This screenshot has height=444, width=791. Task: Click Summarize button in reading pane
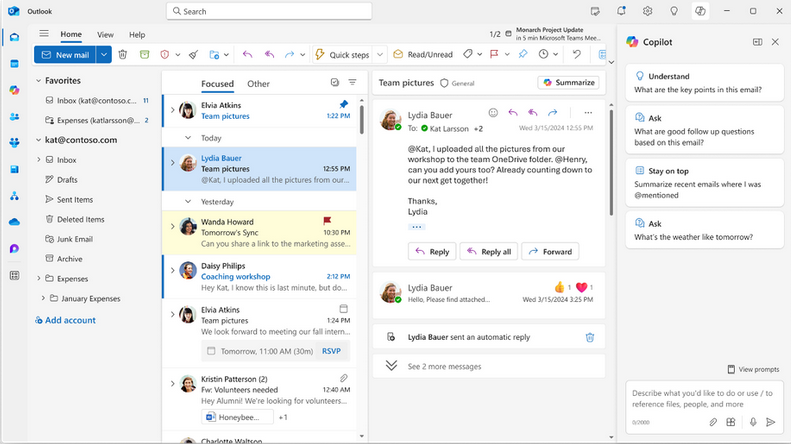point(569,82)
